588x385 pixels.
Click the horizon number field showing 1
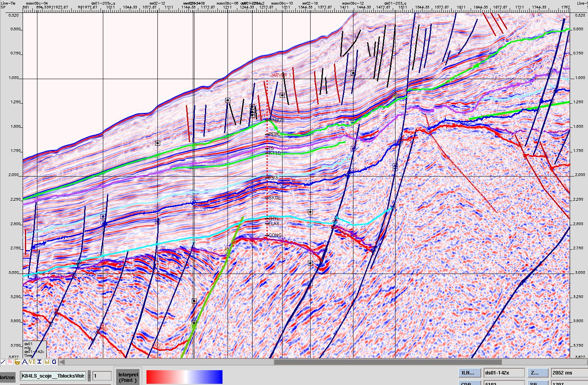tap(102, 376)
